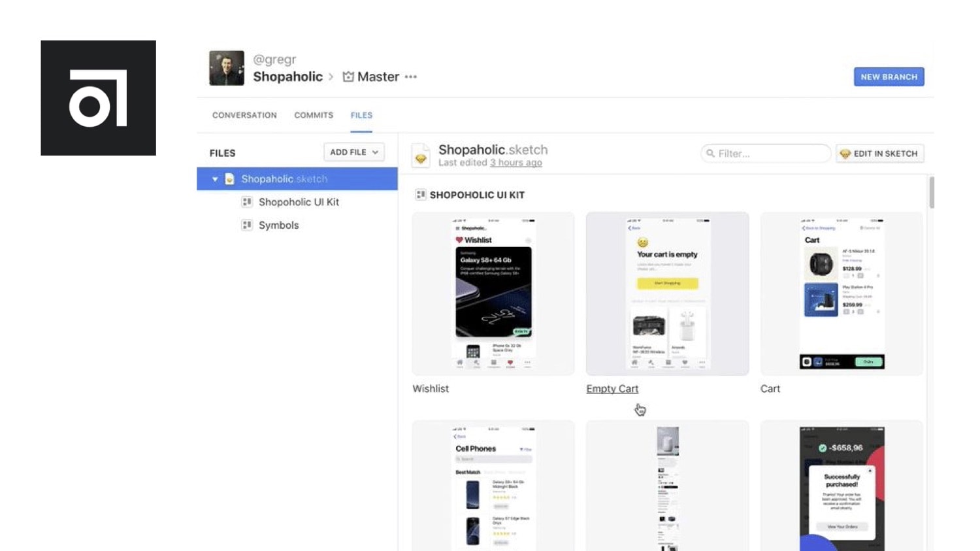Open the Successfully purchased artboard thumbnail
Screen dimensions: 980x551
pos(841,486)
